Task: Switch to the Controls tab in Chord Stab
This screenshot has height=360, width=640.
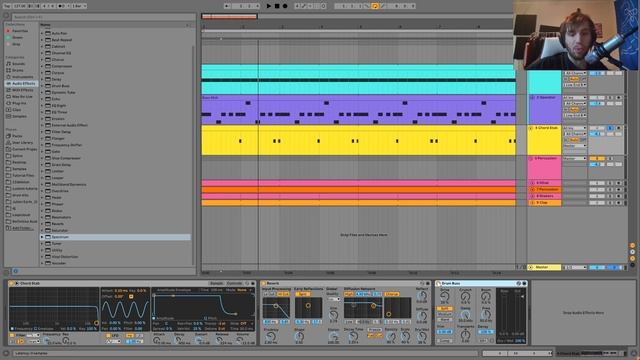Action: [234, 283]
